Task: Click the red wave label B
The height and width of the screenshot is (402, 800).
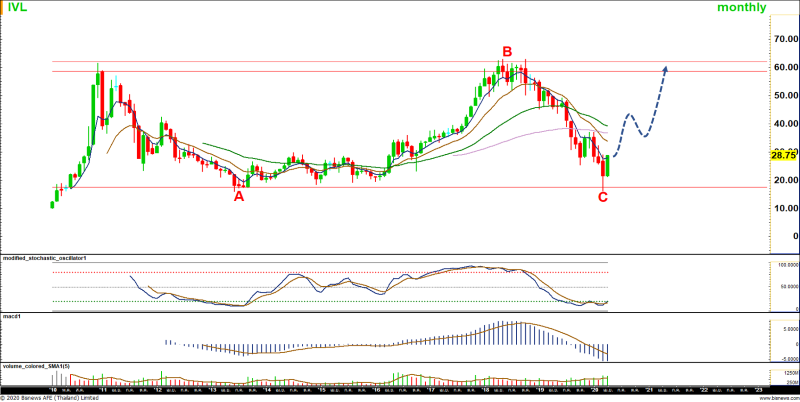Action: click(x=507, y=51)
